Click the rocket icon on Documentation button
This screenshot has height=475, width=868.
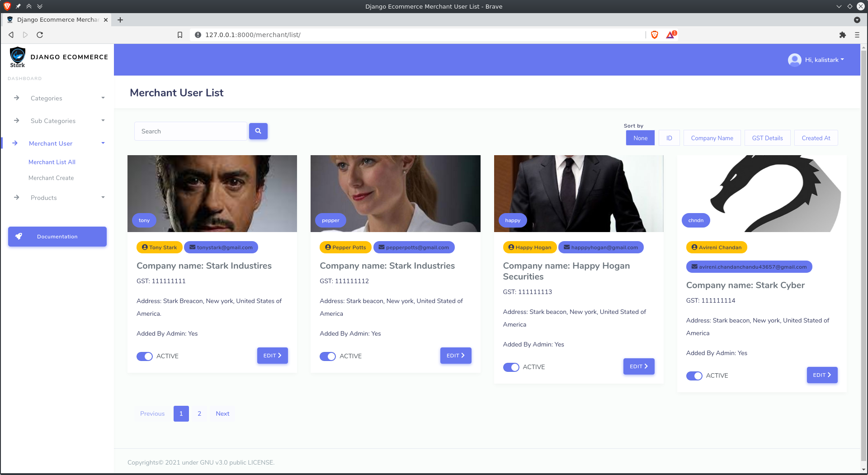coord(19,236)
